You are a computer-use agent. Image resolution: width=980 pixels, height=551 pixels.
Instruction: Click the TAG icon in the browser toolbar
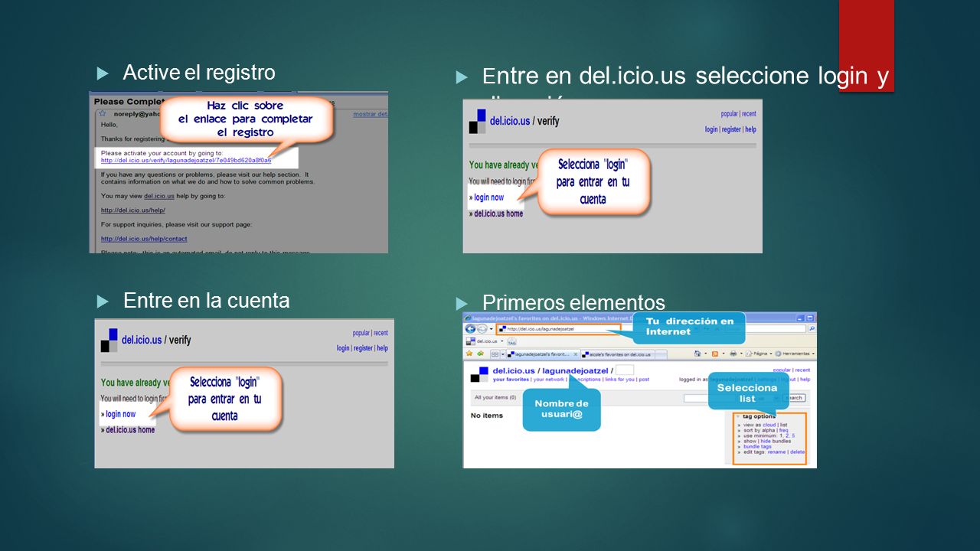pyautogui.click(x=511, y=342)
